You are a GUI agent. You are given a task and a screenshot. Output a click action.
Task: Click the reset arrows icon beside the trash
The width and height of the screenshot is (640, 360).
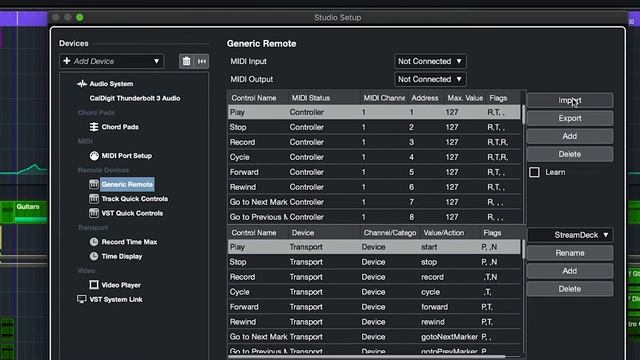tap(202, 61)
